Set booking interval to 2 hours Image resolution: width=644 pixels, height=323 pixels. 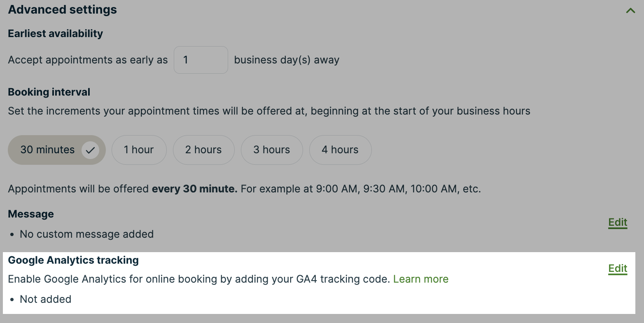203,150
